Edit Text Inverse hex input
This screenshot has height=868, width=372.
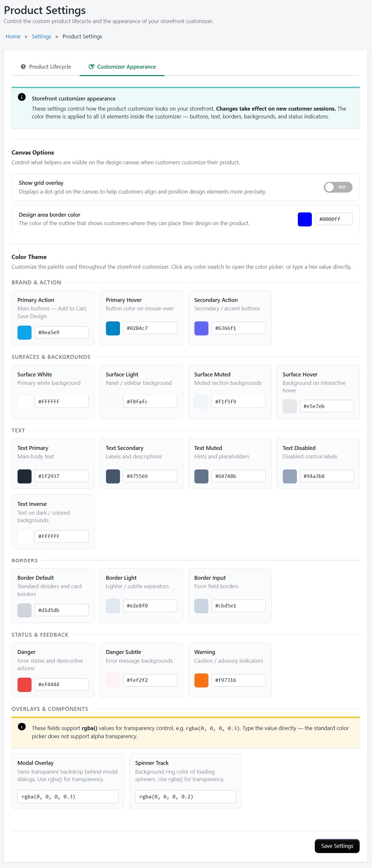[61, 536]
